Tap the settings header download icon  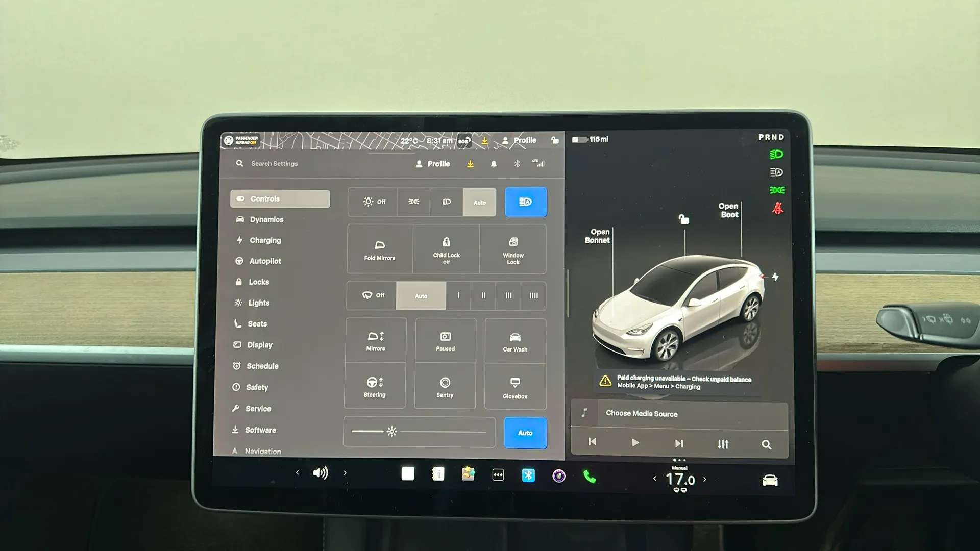pyautogui.click(x=470, y=164)
